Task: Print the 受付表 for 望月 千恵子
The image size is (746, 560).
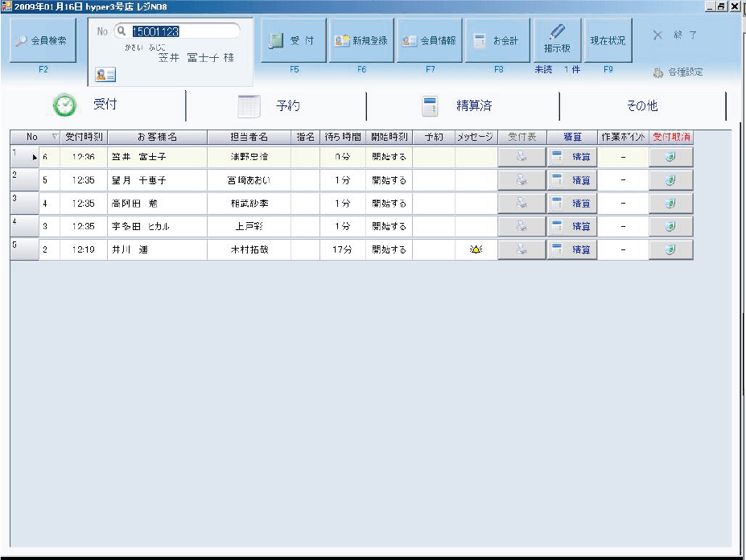Action: pyautogui.click(x=521, y=181)
